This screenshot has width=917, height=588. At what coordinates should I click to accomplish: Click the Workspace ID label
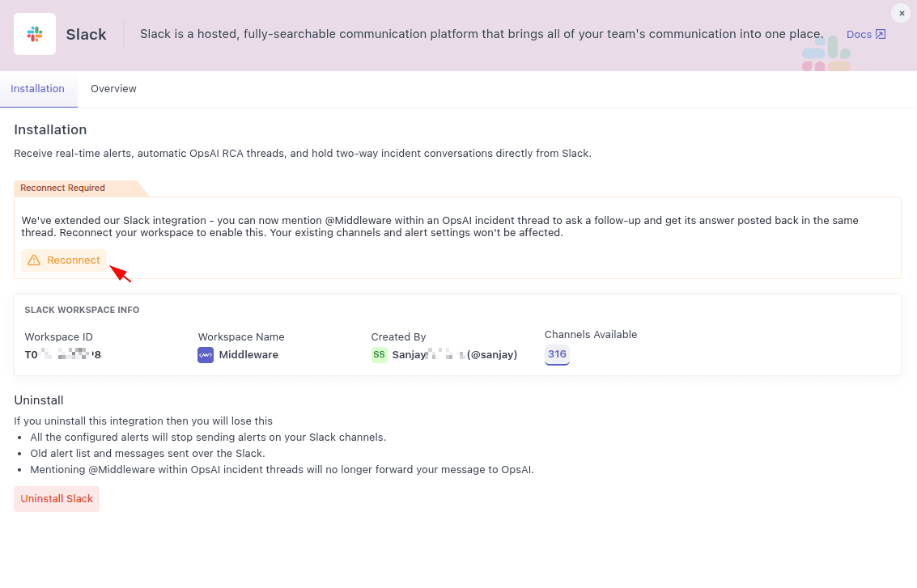58,337
